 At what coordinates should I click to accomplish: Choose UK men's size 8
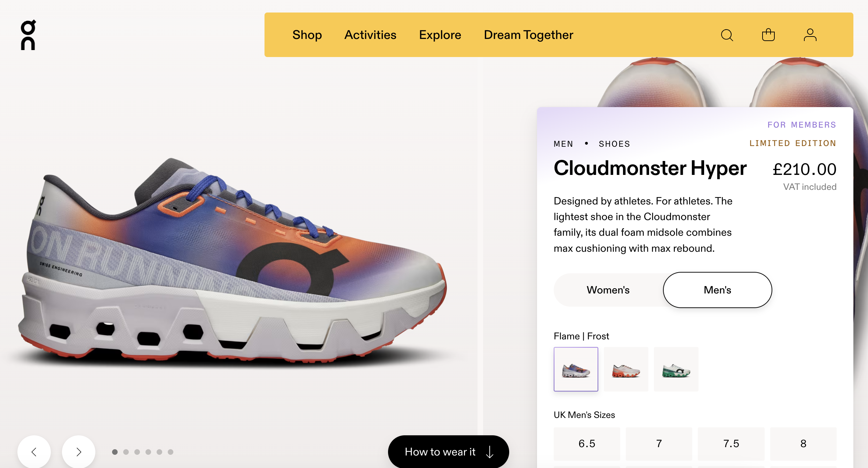[803, 444]
